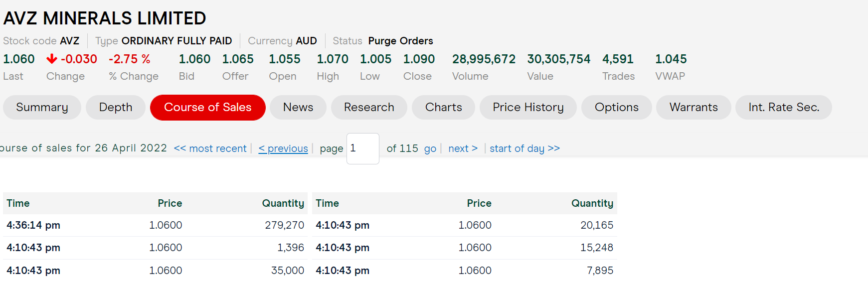Click the Open value 1.055
868x281 pixels.
point(285,59)
